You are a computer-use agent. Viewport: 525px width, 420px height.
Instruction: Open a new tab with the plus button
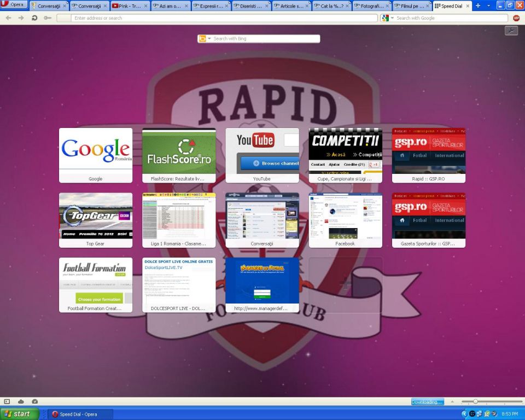click(x=478, y=5)
